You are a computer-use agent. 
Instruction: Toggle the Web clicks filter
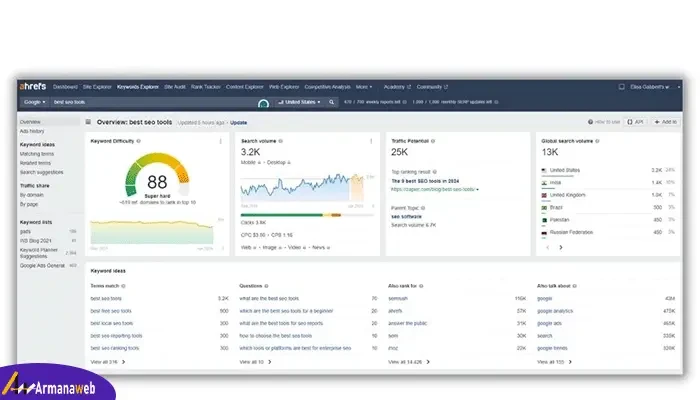(x=249, y=247)
